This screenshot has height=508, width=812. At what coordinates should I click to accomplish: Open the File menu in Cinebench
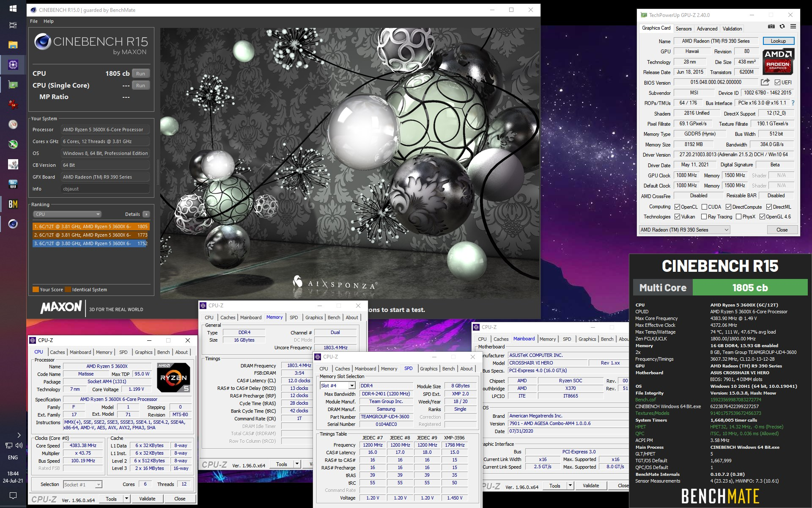click(34, 21)
